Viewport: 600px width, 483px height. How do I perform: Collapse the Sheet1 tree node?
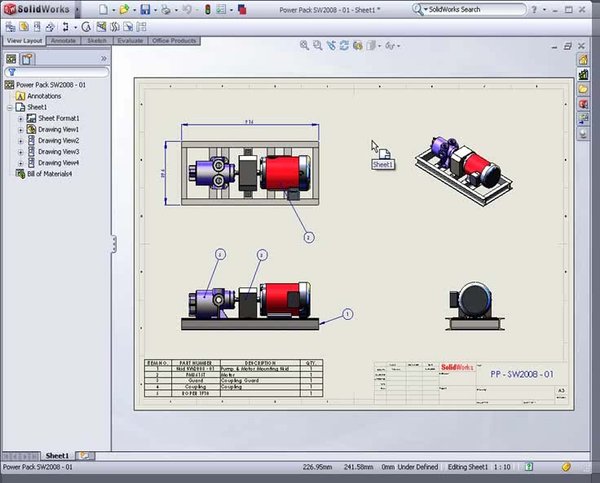[x=10, y=108]
